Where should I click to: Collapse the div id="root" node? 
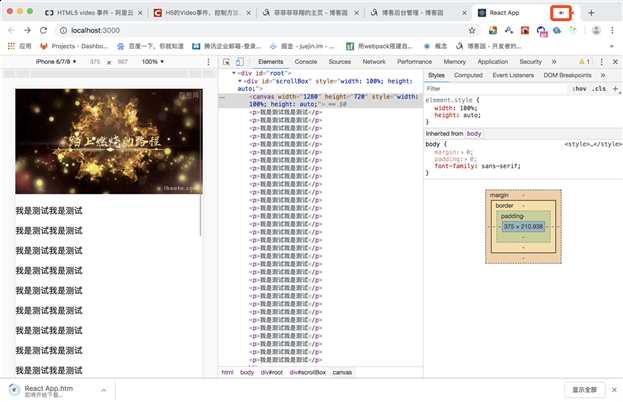click(234, 73)
